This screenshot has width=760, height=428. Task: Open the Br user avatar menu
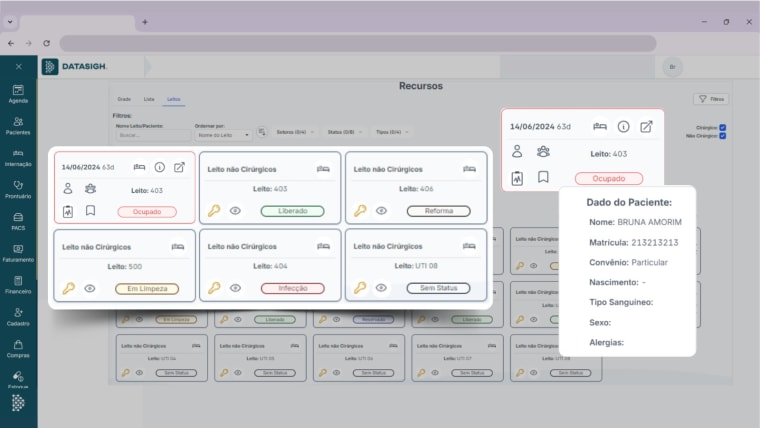[672, 67]
